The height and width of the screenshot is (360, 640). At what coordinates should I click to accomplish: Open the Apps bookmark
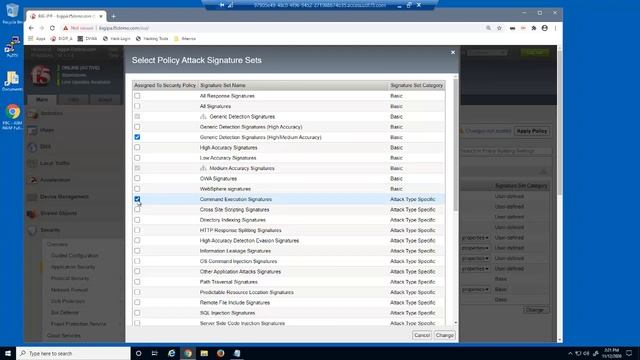click(x=37, y=38)
